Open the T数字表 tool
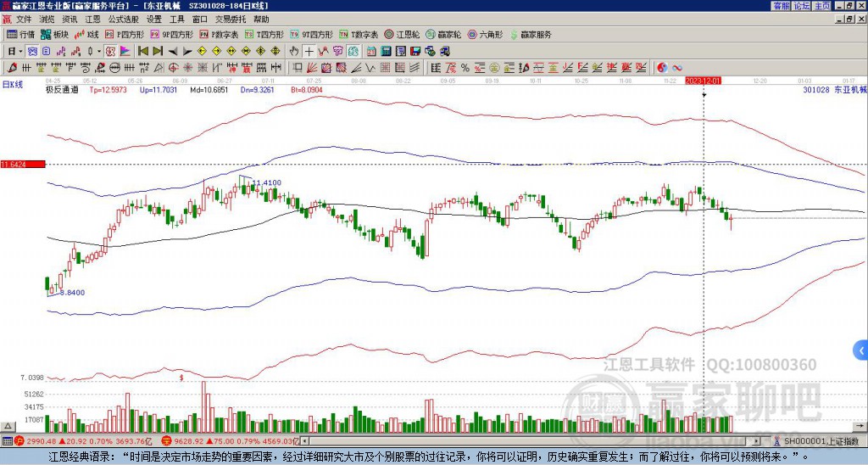 click(359, 34)
